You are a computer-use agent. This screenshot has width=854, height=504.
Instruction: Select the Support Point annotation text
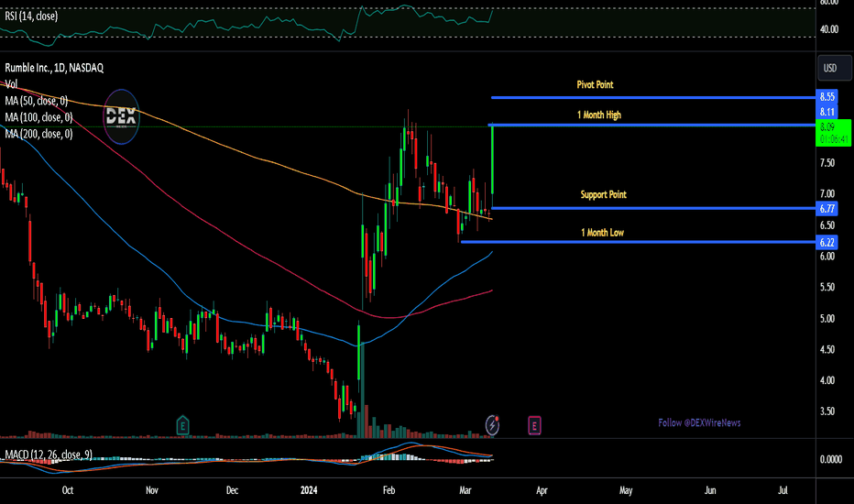coord(604,194)
